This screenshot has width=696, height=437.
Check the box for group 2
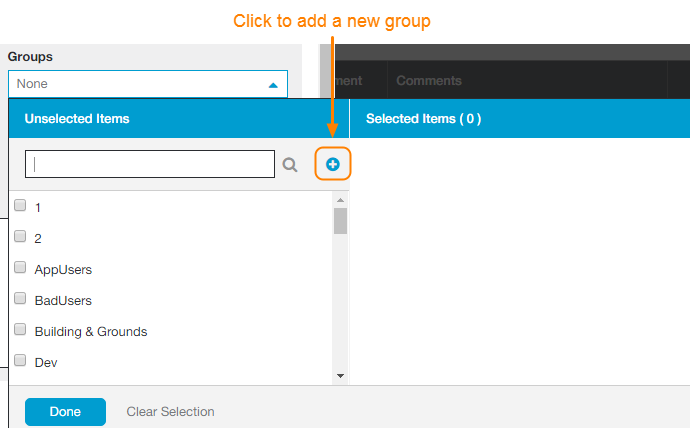click(x=20, y=237)
